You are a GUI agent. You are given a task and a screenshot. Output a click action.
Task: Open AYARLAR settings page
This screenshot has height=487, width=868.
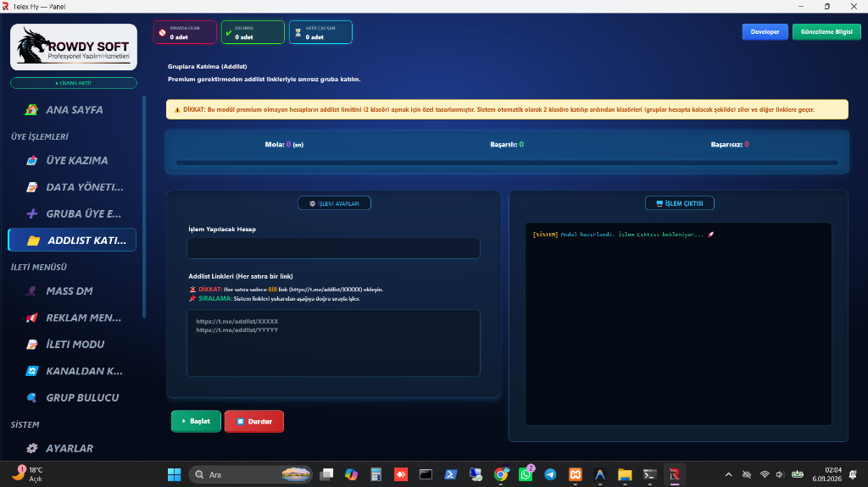click(72, 448)
